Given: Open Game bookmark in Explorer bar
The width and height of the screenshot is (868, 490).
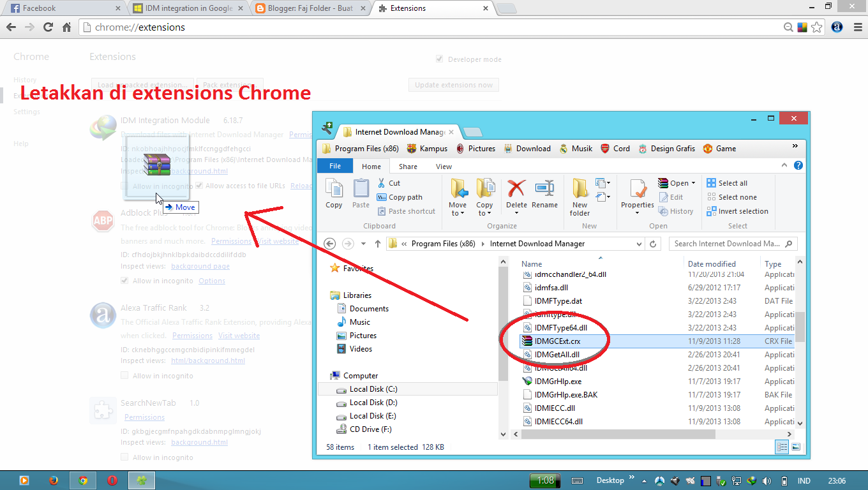Looking at the screenshot, I should 719,148.
